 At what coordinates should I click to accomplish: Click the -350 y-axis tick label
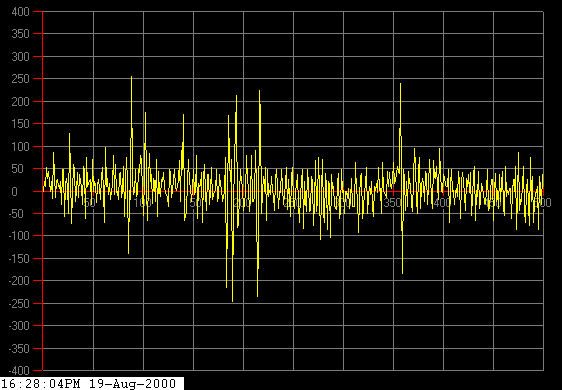click(19, 348)
